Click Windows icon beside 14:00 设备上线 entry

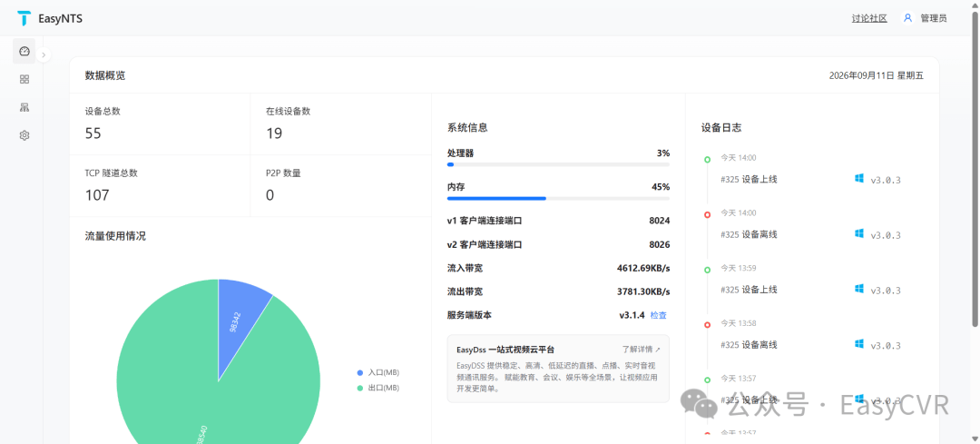(859, 179)
